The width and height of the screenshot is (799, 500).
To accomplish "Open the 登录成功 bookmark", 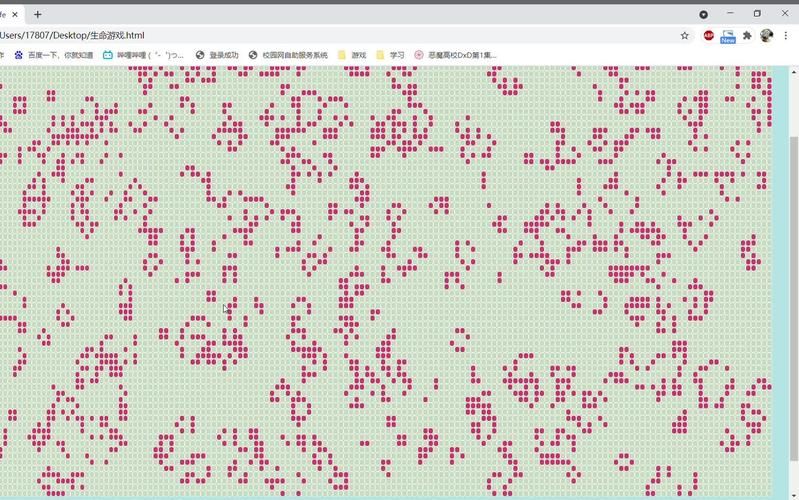I will (217, 55).
